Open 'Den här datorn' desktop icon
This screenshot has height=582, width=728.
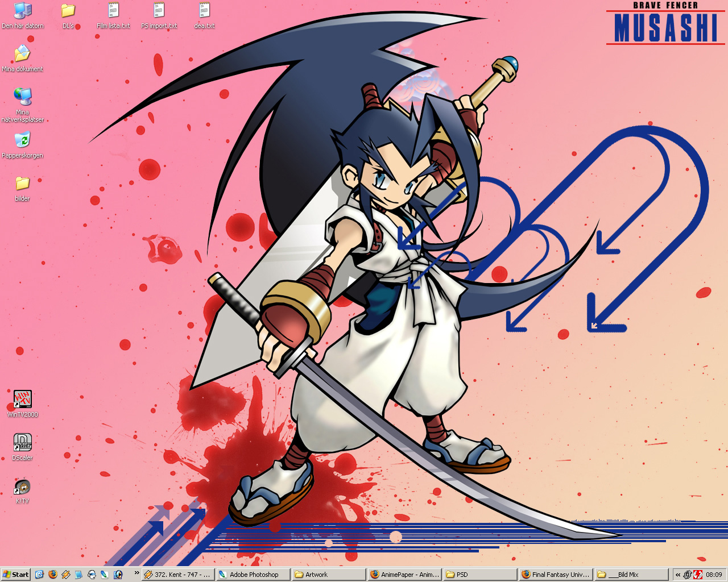pos(23,15)
